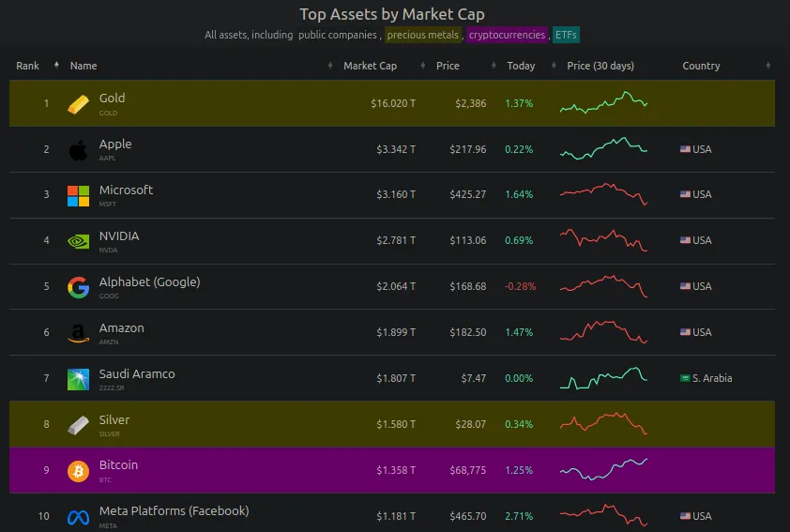
Task: Click the Saudi Aramco logo icon
Action: (79, 379)
